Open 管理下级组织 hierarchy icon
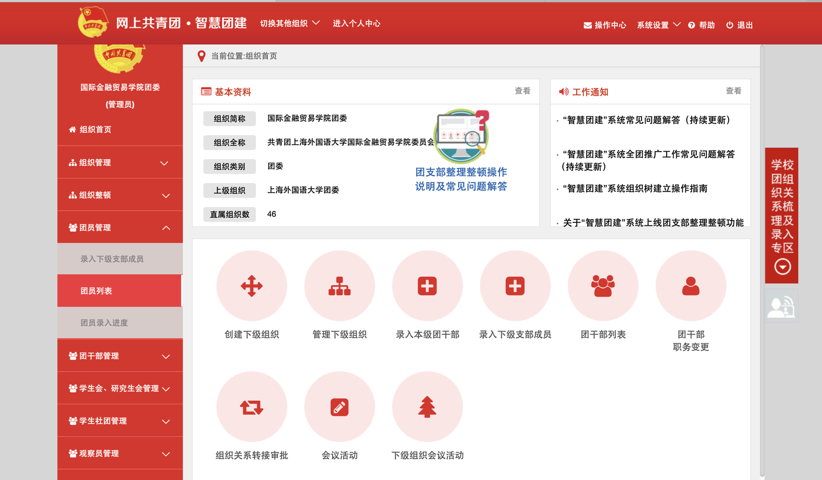822x480 pixels. click(340, 287)
